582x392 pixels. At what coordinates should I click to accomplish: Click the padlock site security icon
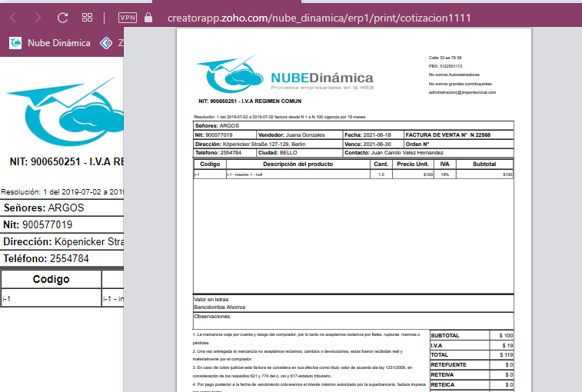(148, 18)
